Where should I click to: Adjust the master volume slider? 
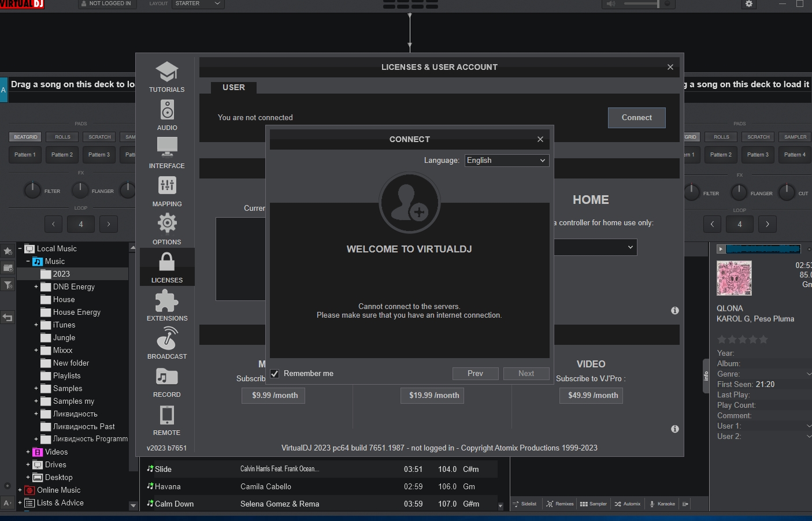[642, 3]
